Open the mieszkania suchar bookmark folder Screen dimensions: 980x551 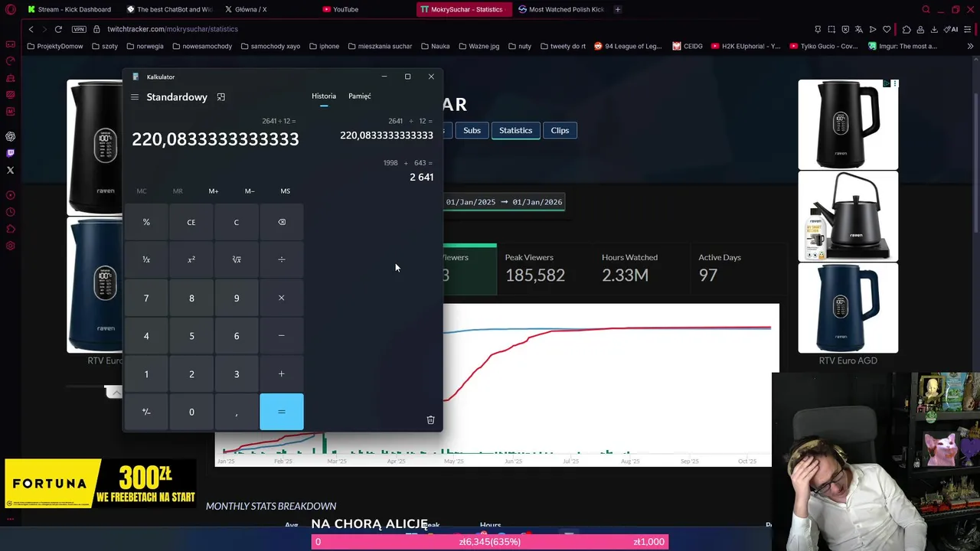coord(380,46)
